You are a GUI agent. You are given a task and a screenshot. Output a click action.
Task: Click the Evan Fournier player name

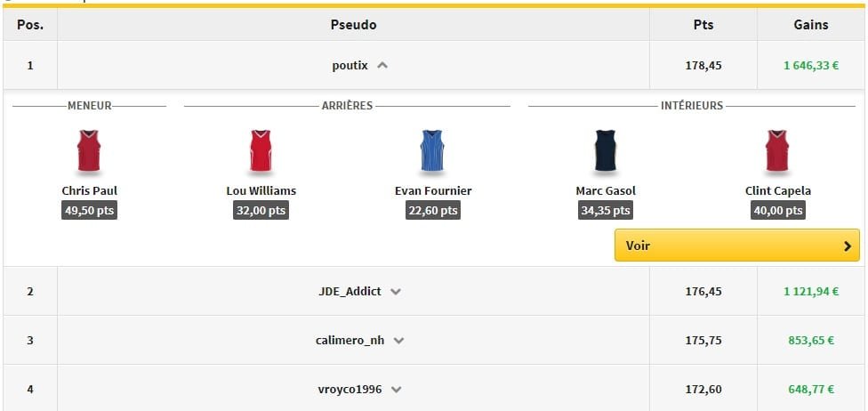(x=433, y=190)
